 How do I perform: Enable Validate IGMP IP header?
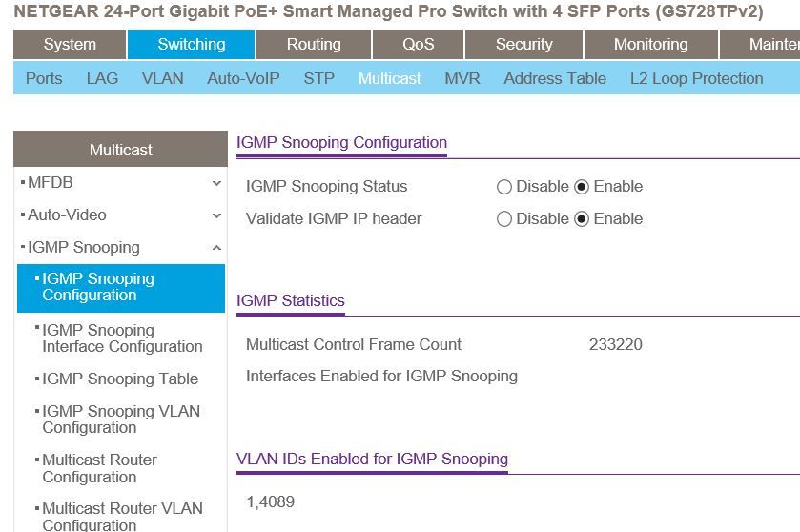pos(582,219)
